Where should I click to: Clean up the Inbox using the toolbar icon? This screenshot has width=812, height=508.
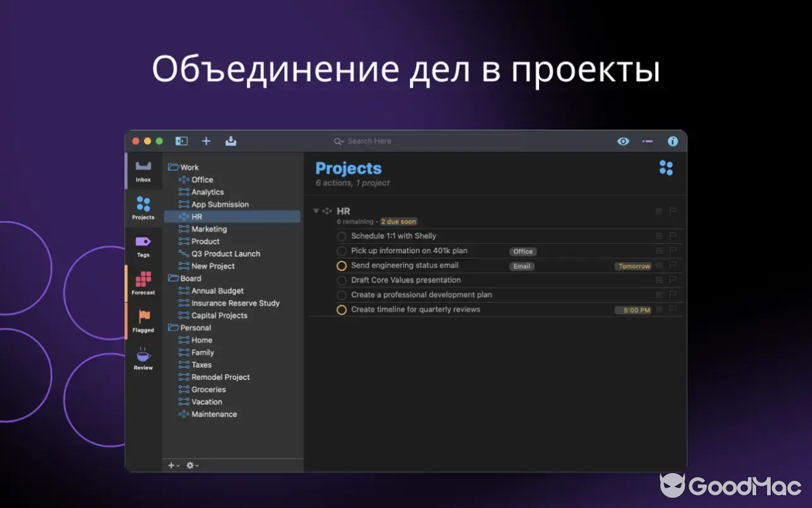point(230,141)
